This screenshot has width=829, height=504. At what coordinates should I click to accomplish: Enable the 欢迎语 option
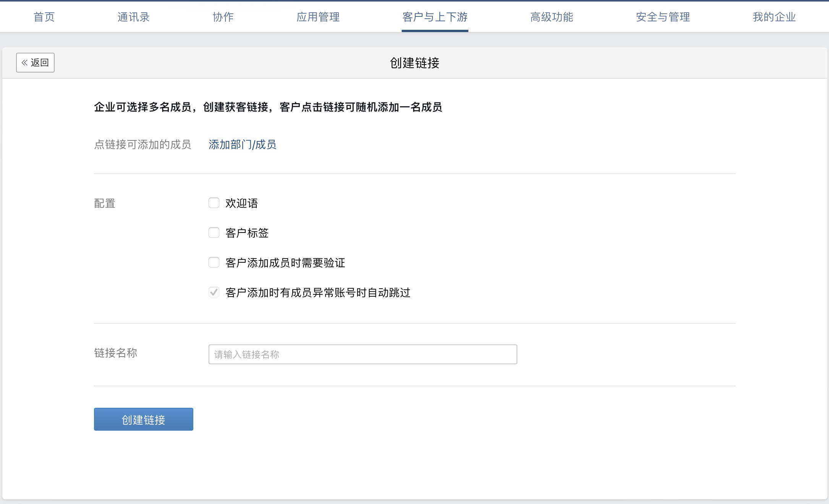click(214, 203)
